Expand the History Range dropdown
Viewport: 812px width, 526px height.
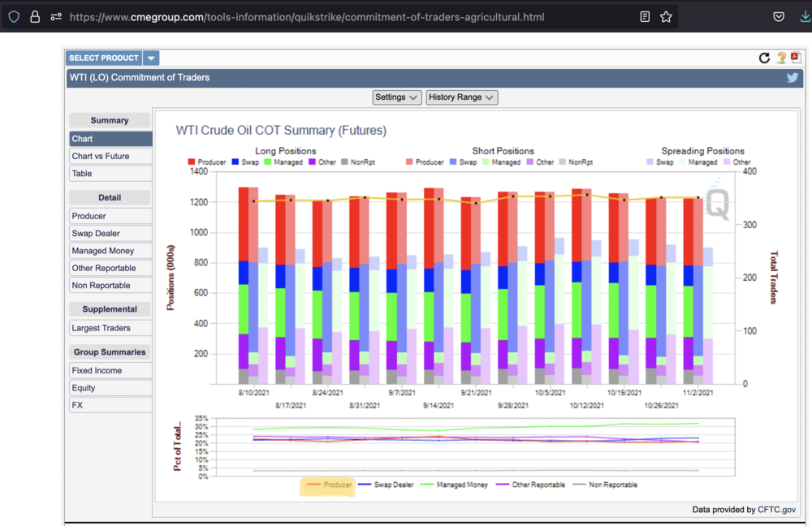[x=461, y=97]
